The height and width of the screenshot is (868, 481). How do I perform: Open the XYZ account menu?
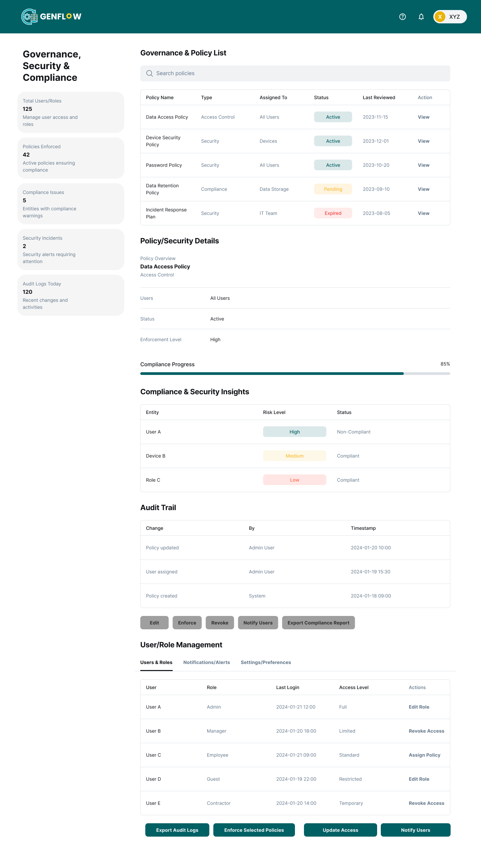pyautogui.click(x=450, y=17)
